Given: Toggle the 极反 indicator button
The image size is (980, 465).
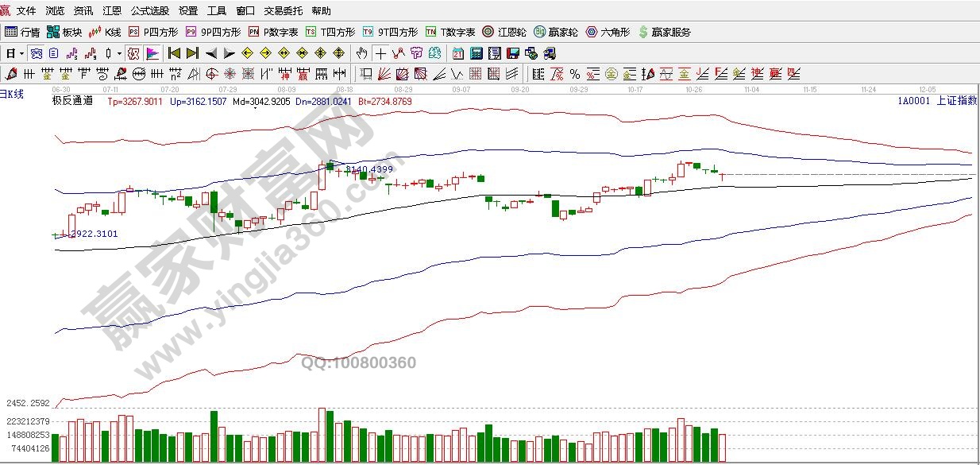Looking at the screenshot, I should coord(133,53).
